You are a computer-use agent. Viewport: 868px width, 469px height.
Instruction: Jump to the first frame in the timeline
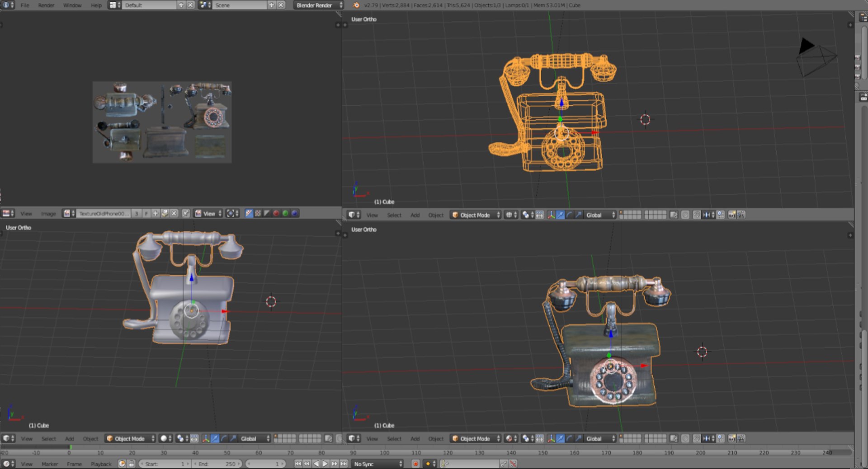click(x=298, y=464)
